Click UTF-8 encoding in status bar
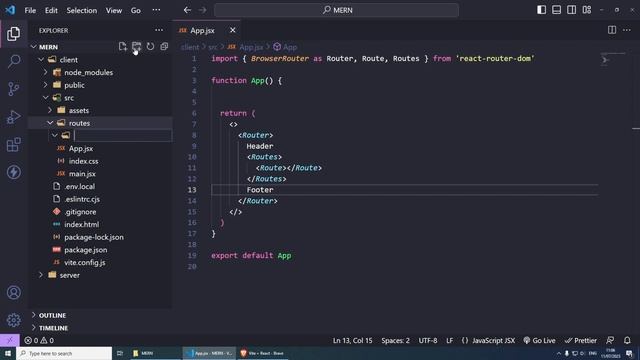The width and height of the screenshot is (640, 360). [x=428, y=340]
